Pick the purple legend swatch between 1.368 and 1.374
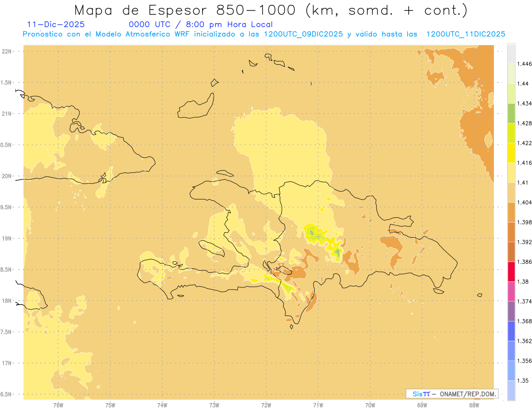Screen dimensions: 532x411 (511, 311)
